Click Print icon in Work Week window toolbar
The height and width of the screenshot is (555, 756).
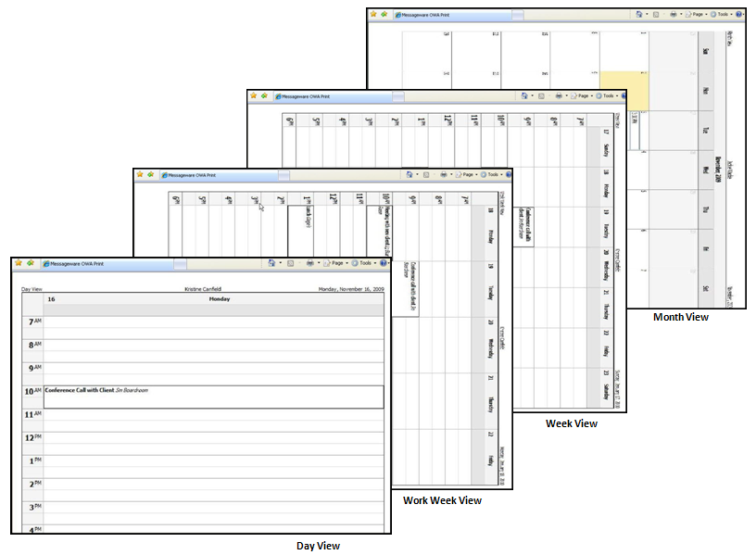click(444, 174)
